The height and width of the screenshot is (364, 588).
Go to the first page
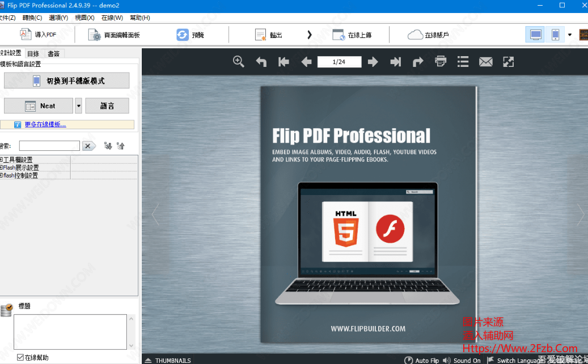click(284, 62)
